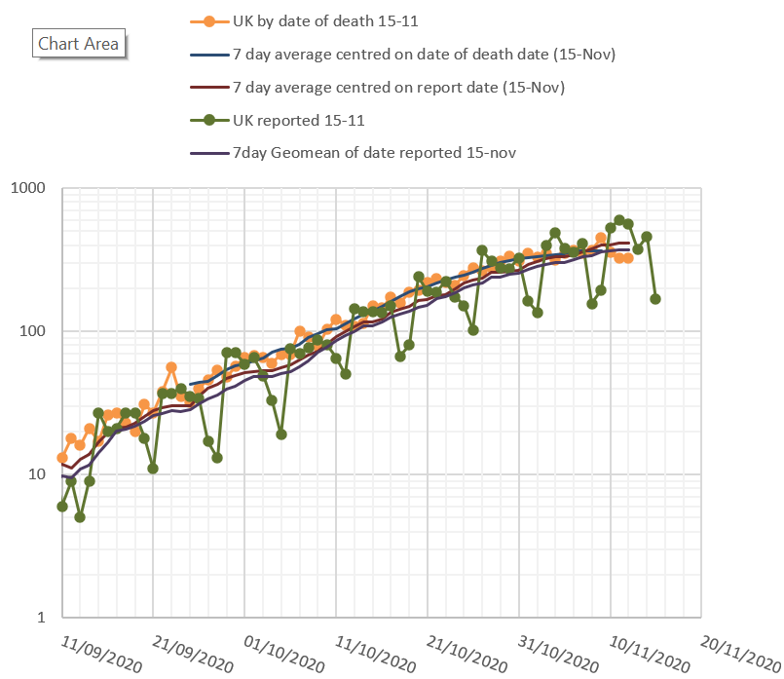
Task: Select the '7 day average centred on report date' legend entry
Action: pos(399,87)
